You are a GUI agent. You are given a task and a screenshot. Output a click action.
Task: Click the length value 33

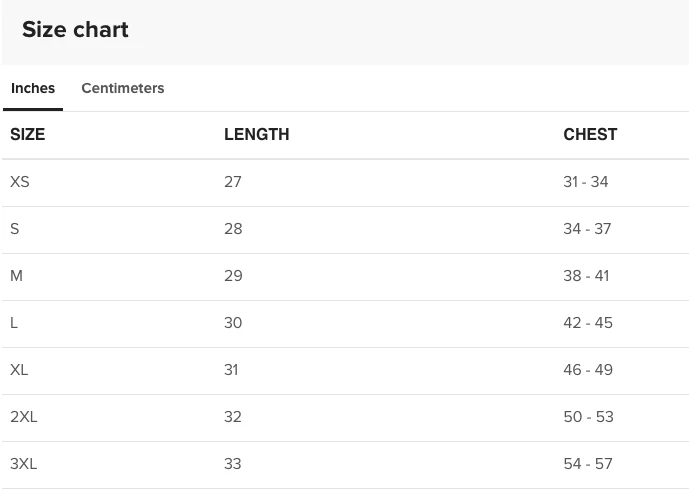point(233,464)
